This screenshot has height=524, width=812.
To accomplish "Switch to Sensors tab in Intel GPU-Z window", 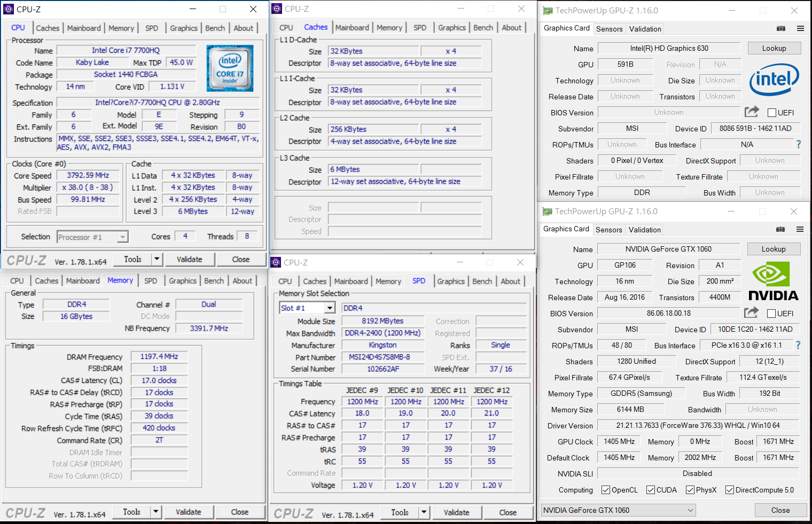I will 610,29.
